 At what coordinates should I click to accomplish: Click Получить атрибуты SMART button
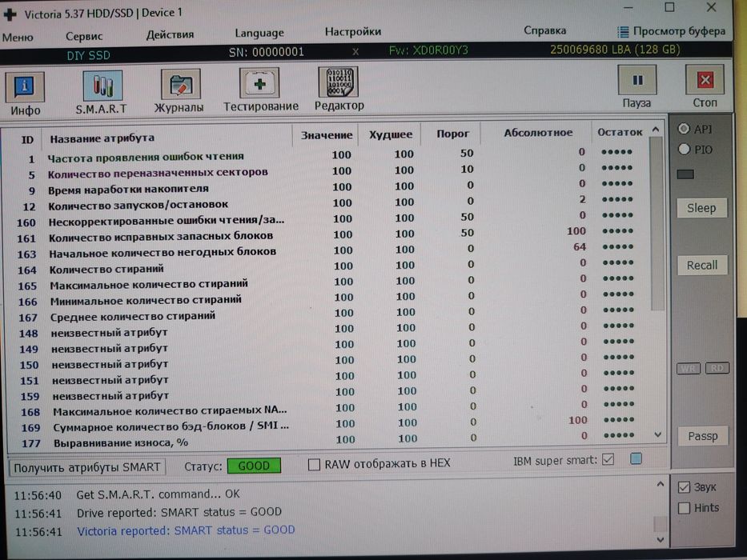[x=87, y=467]
